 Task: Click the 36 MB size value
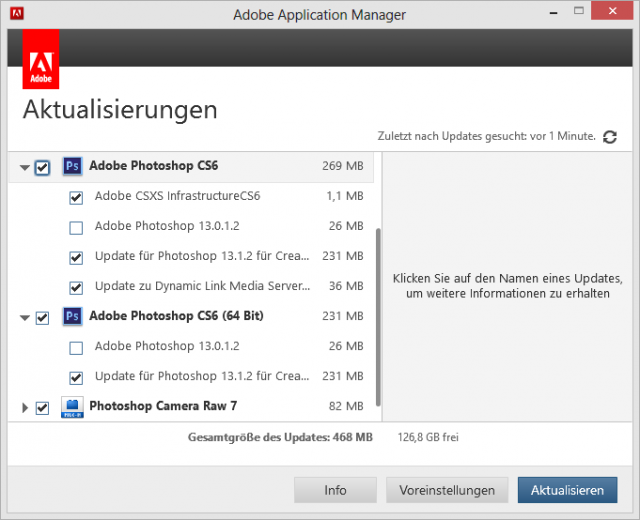(x=346, y=286)
